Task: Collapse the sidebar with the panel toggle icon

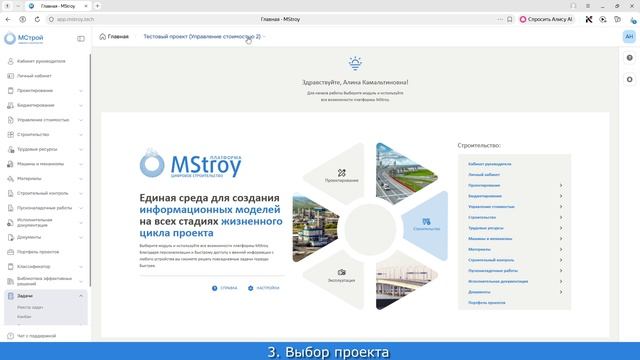Action: (x=81, y=39)
